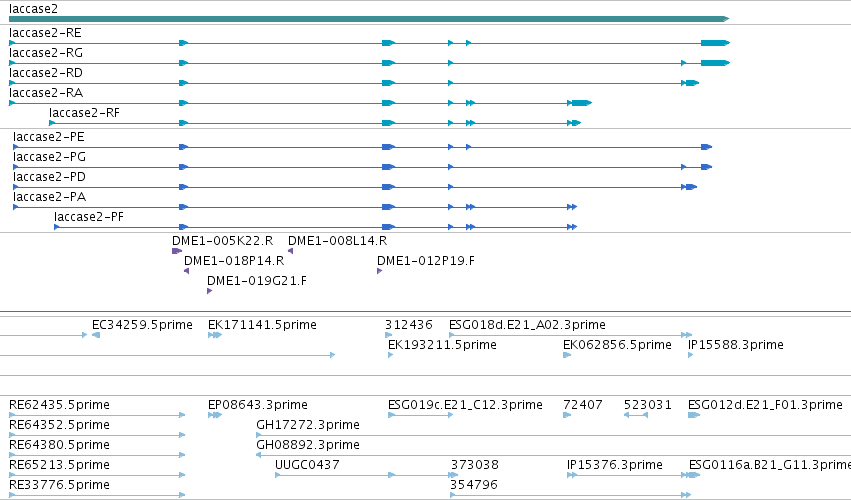Click the purple DME1-018P14.R arrow glyph

(187, 271)
